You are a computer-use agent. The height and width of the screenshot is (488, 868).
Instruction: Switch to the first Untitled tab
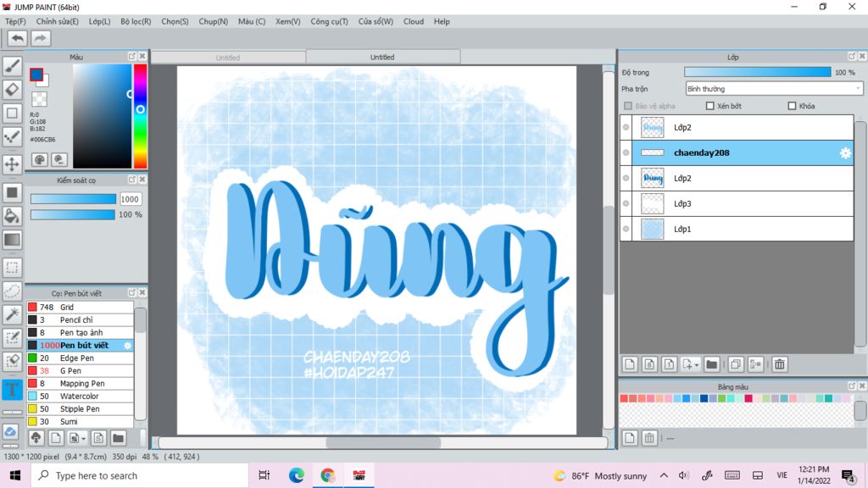(228, 58)
